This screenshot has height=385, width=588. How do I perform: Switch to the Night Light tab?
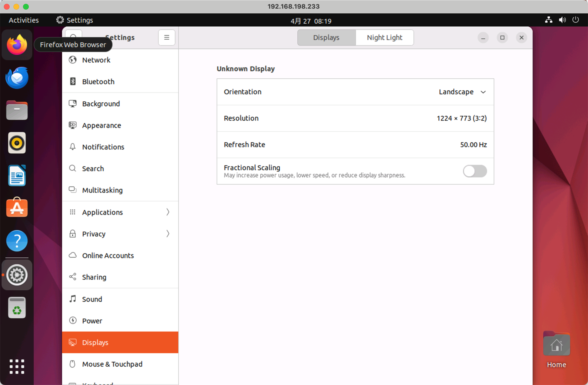[x=384, y=38]
